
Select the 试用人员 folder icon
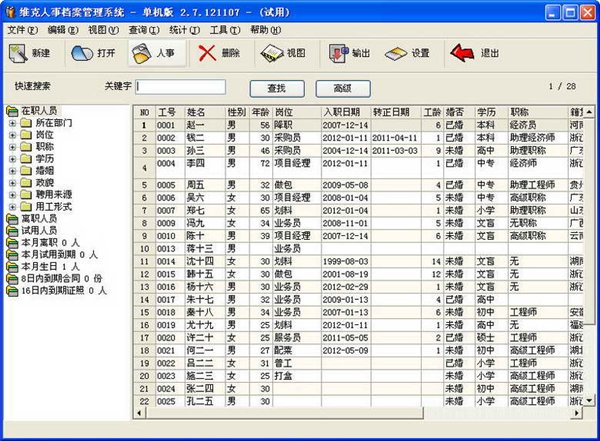[x=13, y=231]
